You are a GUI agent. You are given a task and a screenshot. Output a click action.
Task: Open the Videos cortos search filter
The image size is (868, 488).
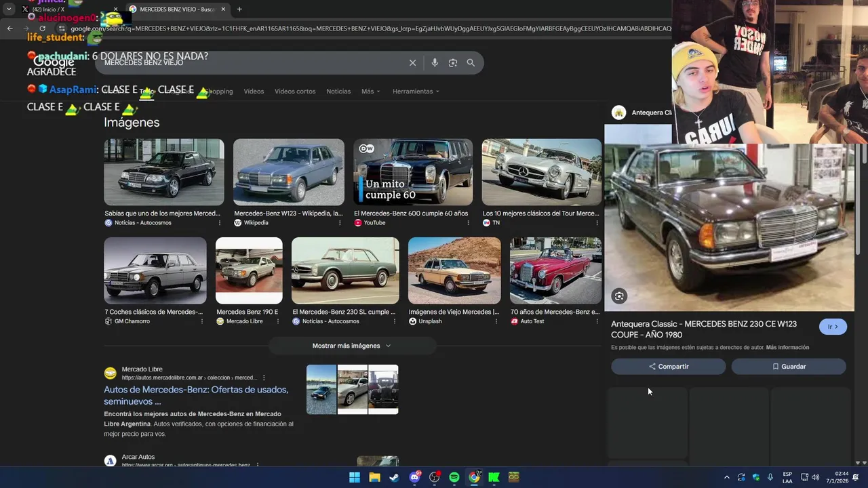tap(295, 91)
